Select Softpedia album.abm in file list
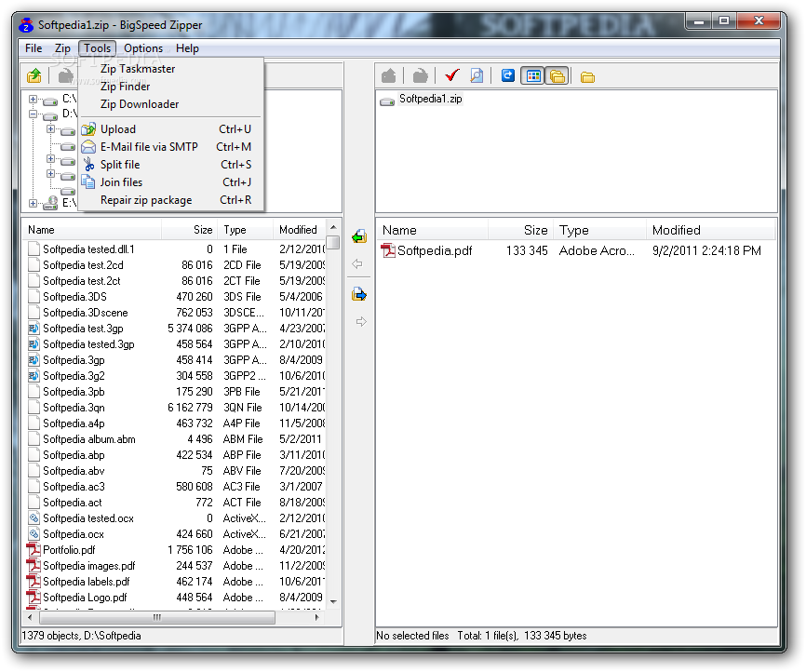 click(x=175, y=439)
